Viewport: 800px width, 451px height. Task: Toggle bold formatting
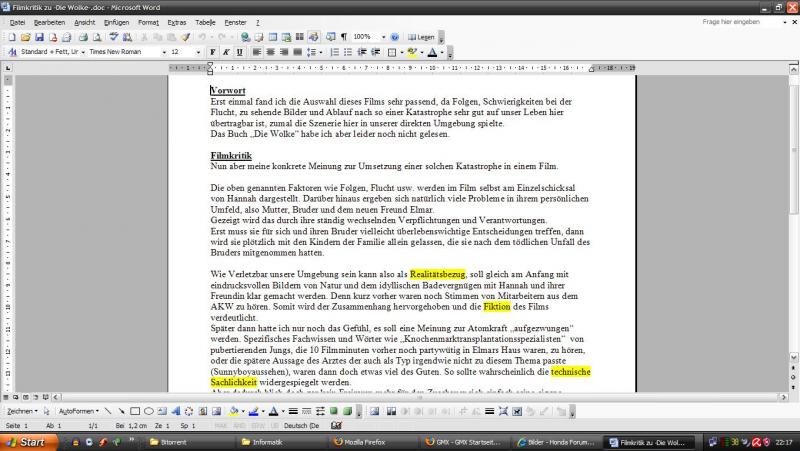(212, 52)
